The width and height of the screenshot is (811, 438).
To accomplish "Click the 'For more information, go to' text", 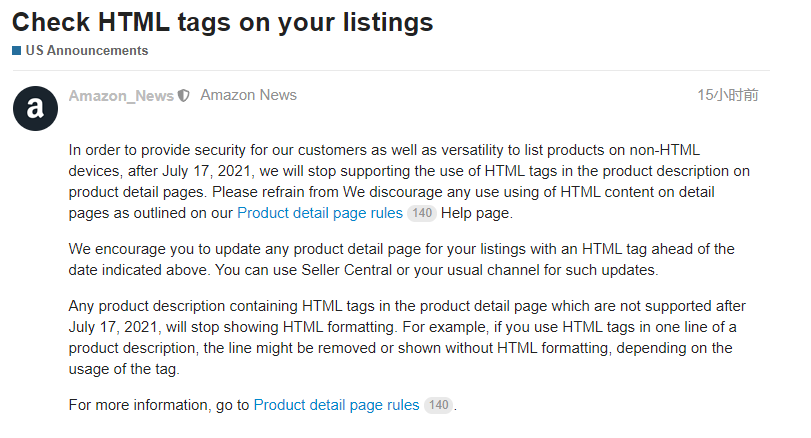I will [160, 405].
